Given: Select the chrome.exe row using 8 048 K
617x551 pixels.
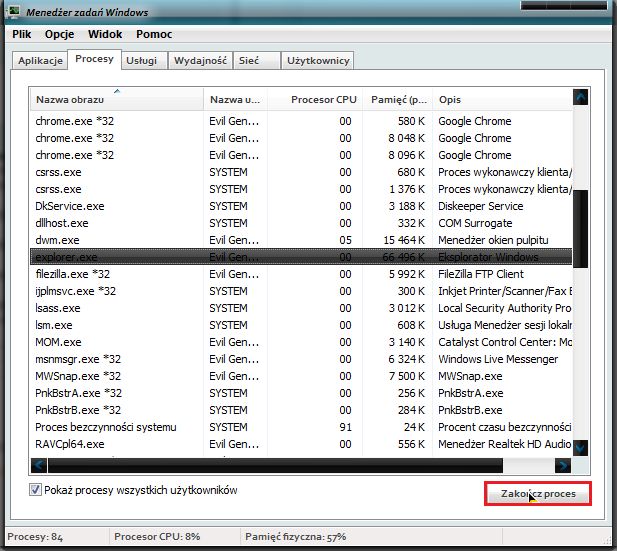Looking at the screenshot, I should click(301, 138).
